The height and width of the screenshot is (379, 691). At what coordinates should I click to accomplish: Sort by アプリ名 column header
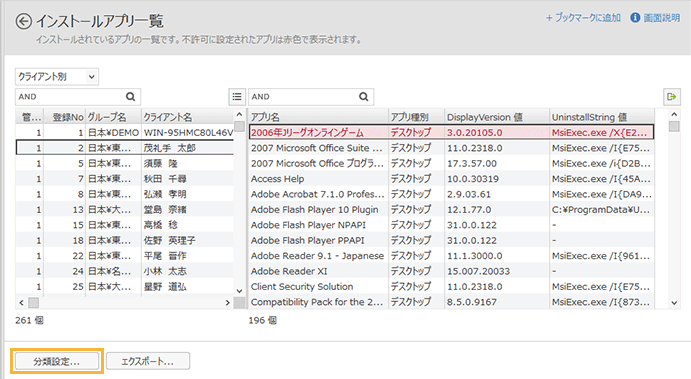[318, 117]
